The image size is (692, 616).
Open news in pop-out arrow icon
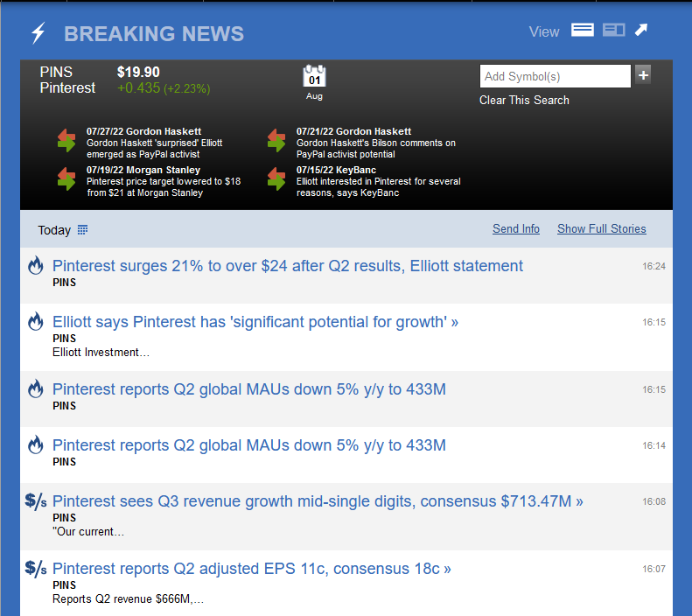click(x=640, y=30)
